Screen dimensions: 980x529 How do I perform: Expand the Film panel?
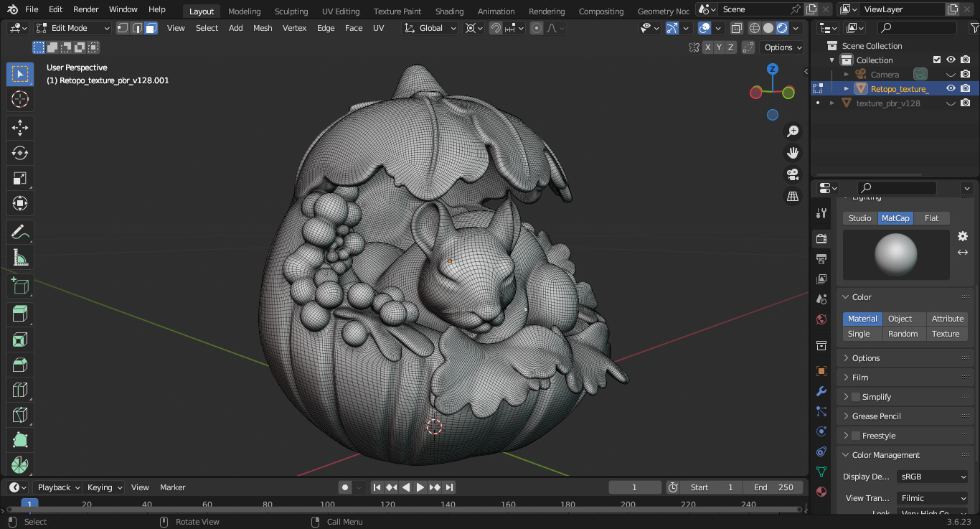(859, 378)
